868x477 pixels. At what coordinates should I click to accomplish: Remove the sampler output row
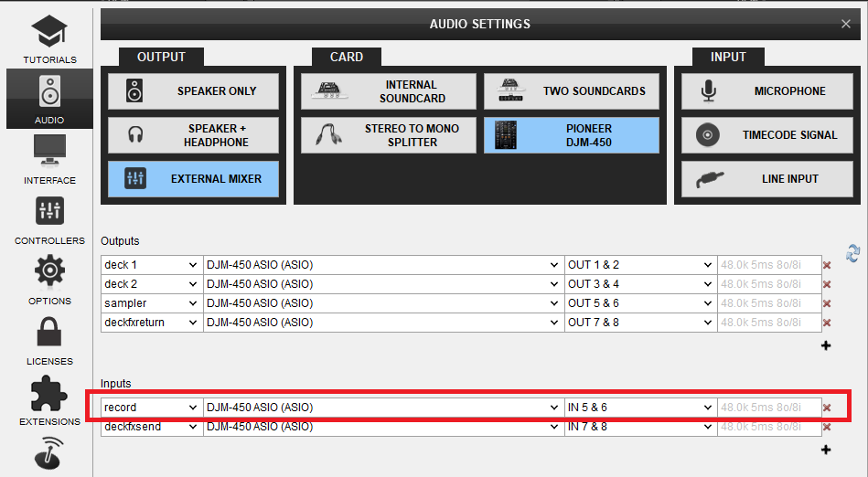pos(827,303)
